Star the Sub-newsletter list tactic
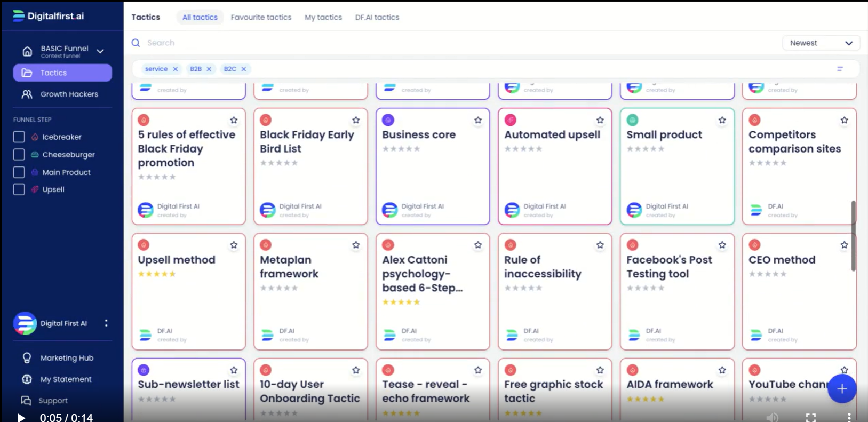Screen dimensions: 868x422 (234, 370)
